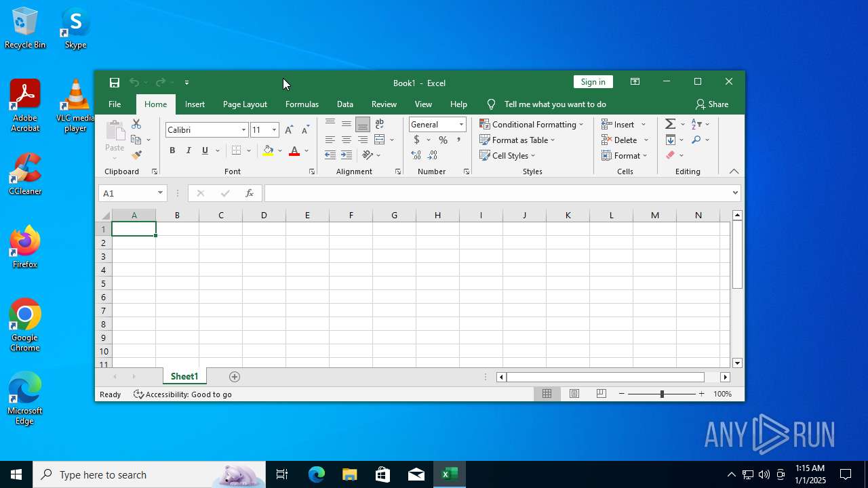The image size is (868, 488).
Task: Decrease font size with the small A icon
Action: tap(305, 129)
